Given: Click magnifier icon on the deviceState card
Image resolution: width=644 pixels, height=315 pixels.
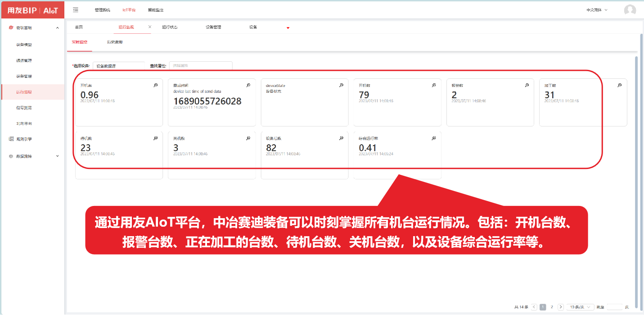Looking at the screenshot, I should [x=341, y=85].
